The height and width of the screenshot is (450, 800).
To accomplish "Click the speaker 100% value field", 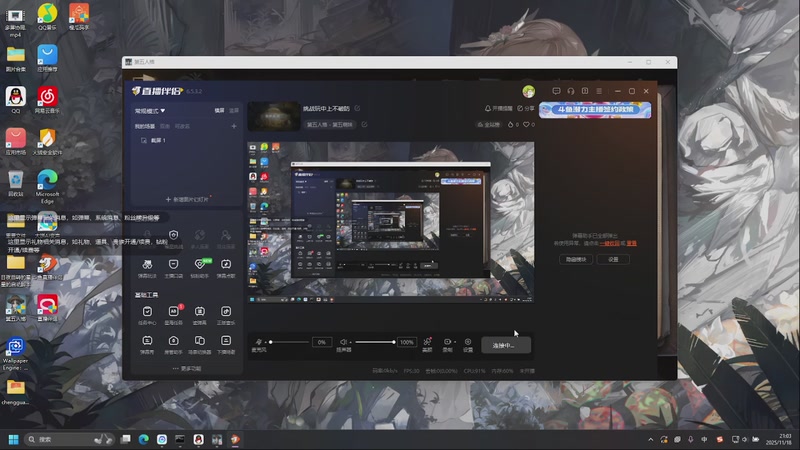I will [x=407, y=342].
